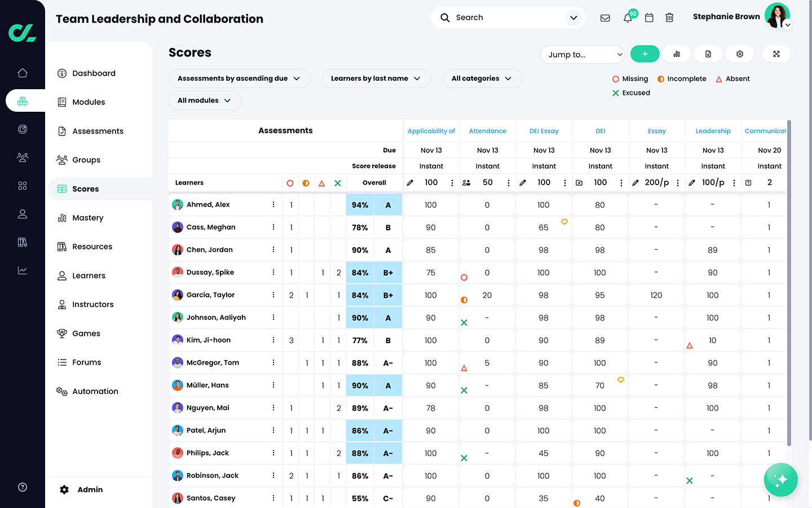Open the target goals icon in dark sidebar

pos(23,129)
